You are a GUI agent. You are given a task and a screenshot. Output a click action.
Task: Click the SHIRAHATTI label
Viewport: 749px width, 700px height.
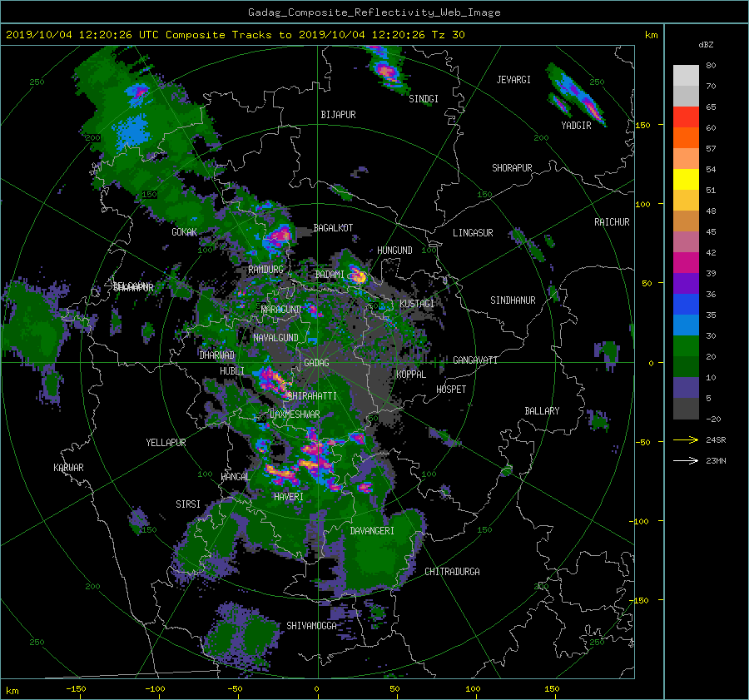312,396
